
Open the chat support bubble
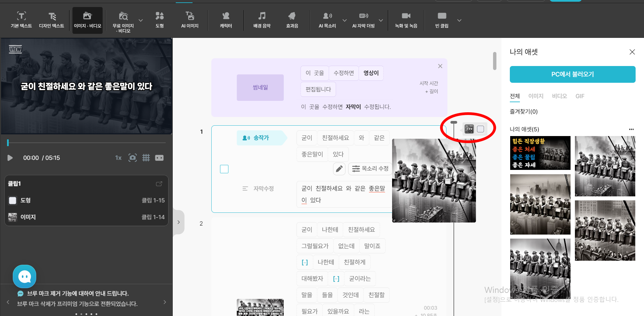(x=24, y=276)
